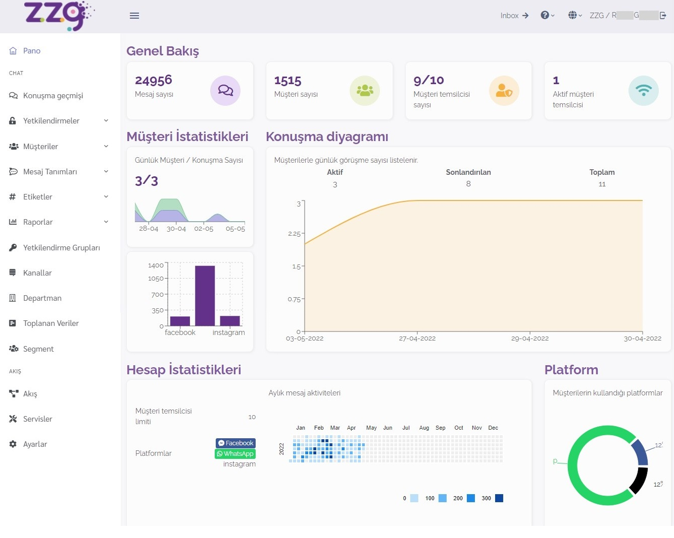Select Segment menu item
This screenshot has width=674, height=538.
(38, 349)
